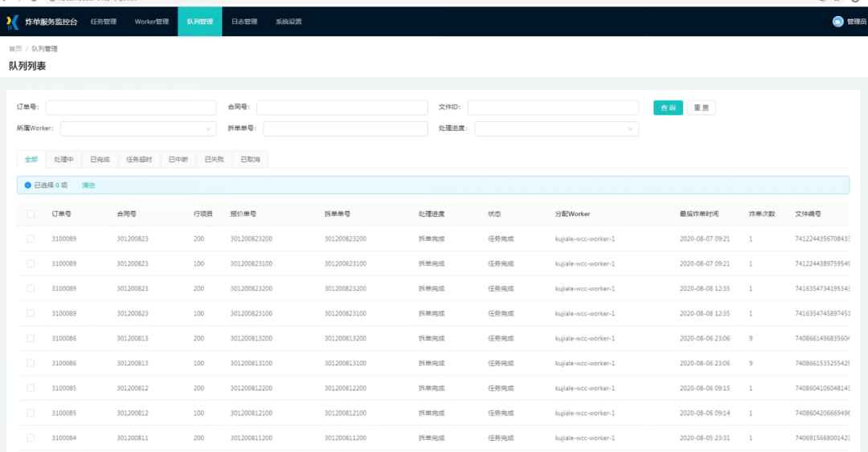Select the 任务超时 tab

(139, 160)
